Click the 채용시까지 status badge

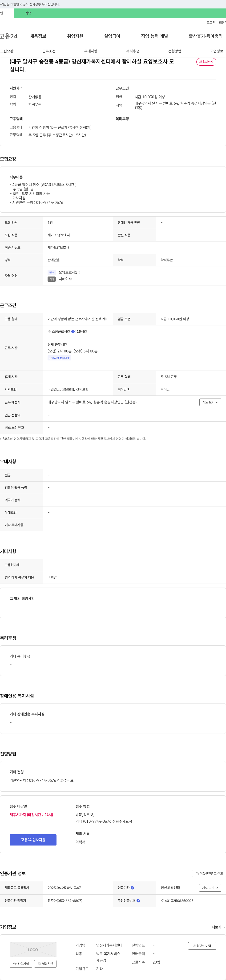point(206,62)
